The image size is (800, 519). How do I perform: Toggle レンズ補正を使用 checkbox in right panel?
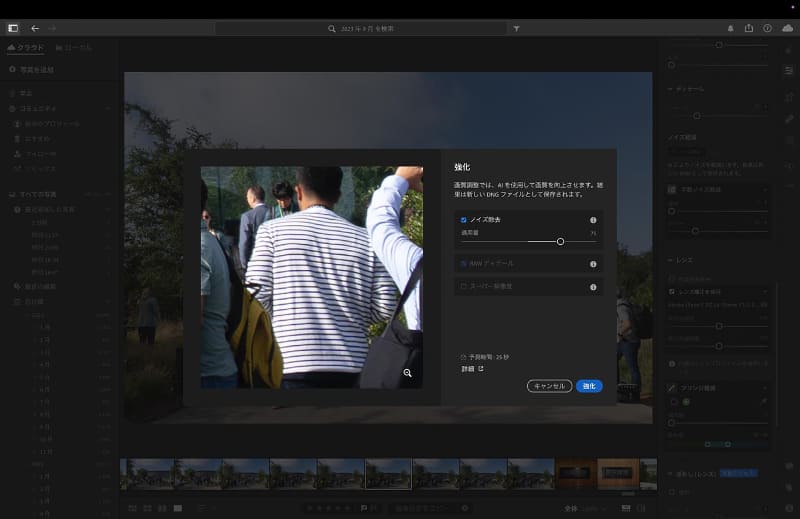coord(671,291)
